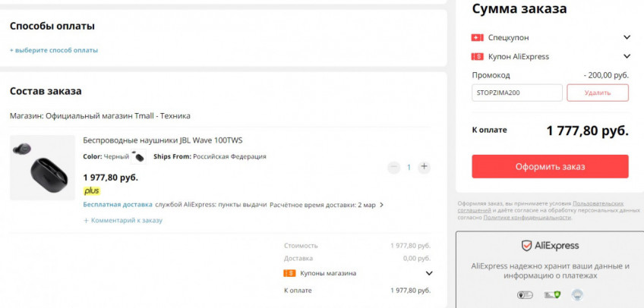Click the Ships From: Российская Федерация text
This screenshot has width=644, height=308.
pos(210,157)
